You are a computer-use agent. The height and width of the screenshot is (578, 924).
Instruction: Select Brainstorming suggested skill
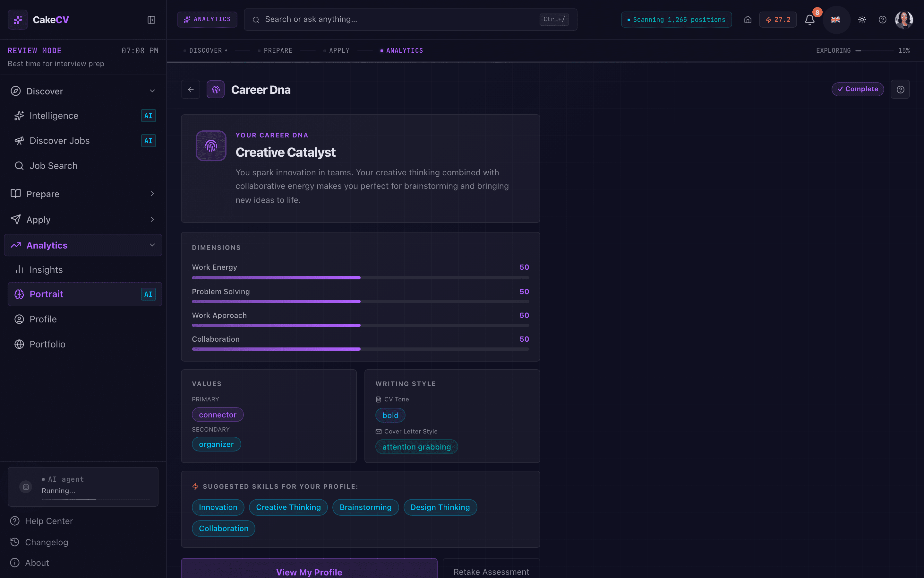click(365, 507)
